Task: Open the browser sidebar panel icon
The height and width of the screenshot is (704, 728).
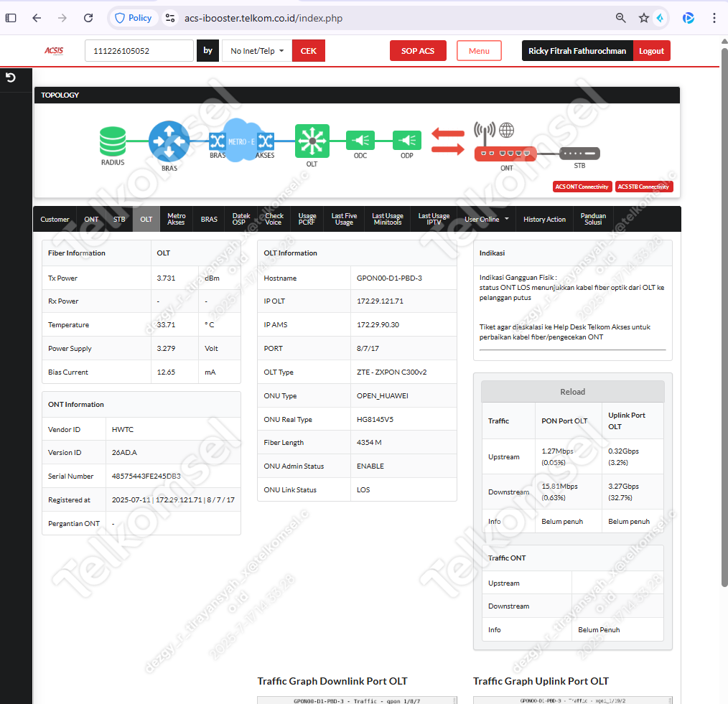Action: pyautogui.click(x=11, y=18)
